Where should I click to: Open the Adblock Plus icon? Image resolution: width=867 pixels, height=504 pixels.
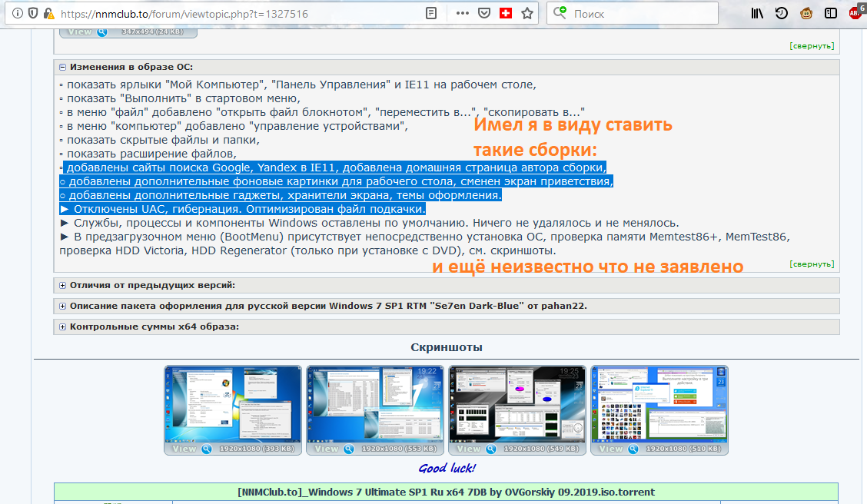[856, 12]
